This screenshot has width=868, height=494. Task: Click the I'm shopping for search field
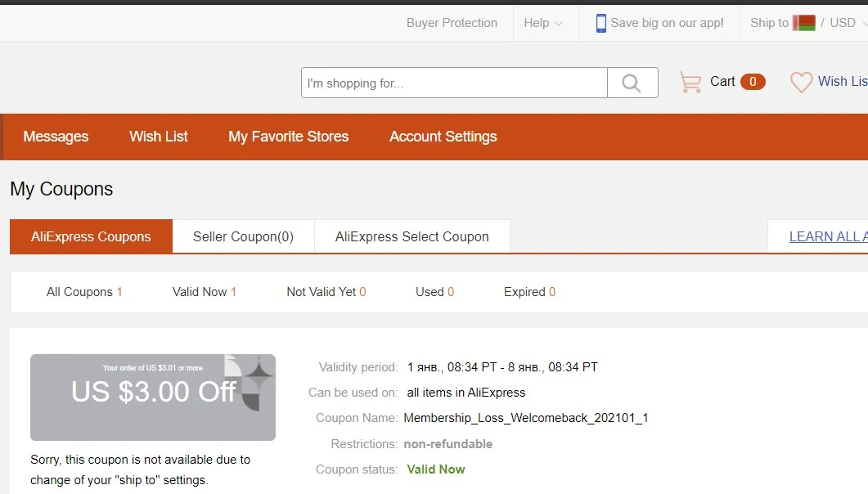454,83
